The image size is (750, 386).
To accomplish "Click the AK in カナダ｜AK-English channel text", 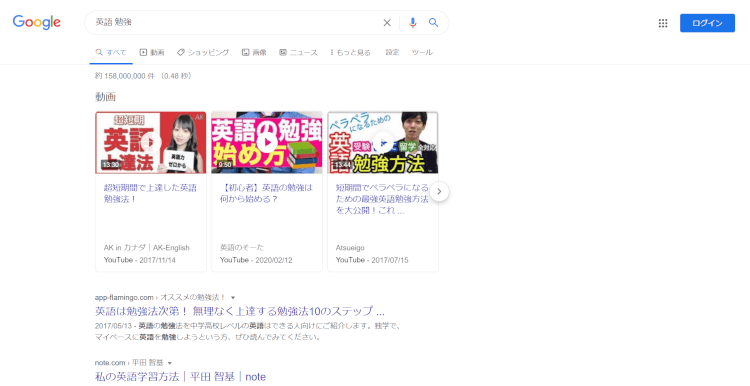I will tap(146, 248).
